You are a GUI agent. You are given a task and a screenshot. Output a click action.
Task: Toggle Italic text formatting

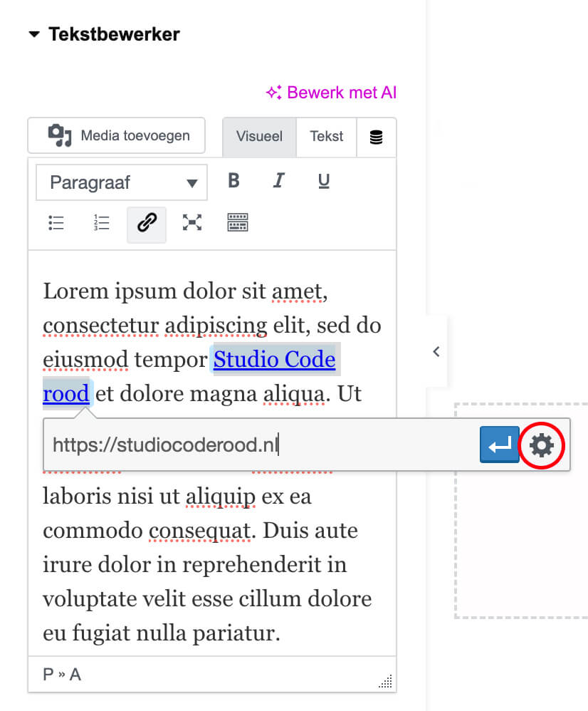point(278,182)
